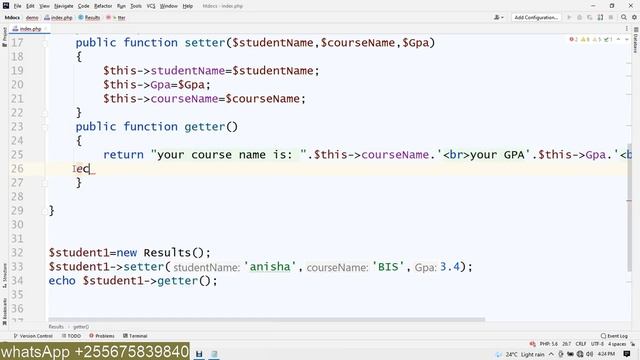The height and width of the screenshot is (360, 640).
Task: Open the View menu
Action: [44, 6]
